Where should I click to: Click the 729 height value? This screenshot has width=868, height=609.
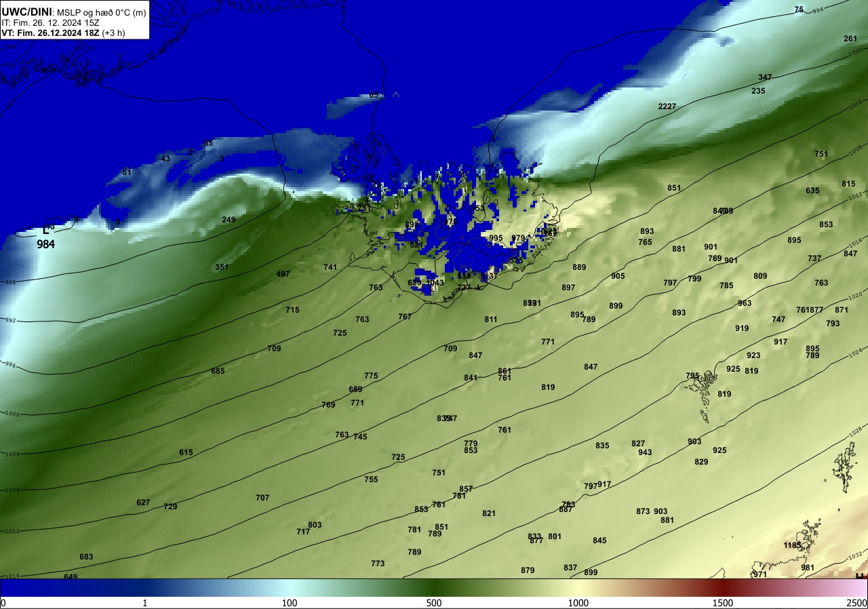tap(170, 507)
